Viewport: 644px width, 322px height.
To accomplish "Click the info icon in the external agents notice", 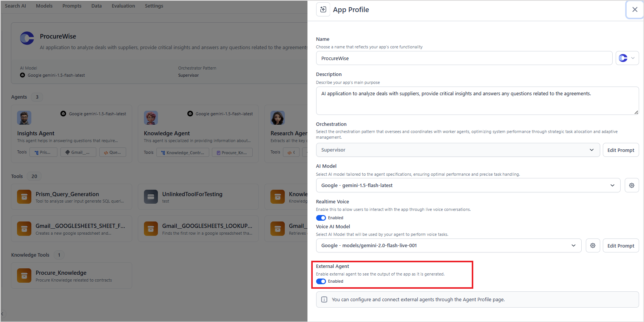I will (x=324, y=300).
